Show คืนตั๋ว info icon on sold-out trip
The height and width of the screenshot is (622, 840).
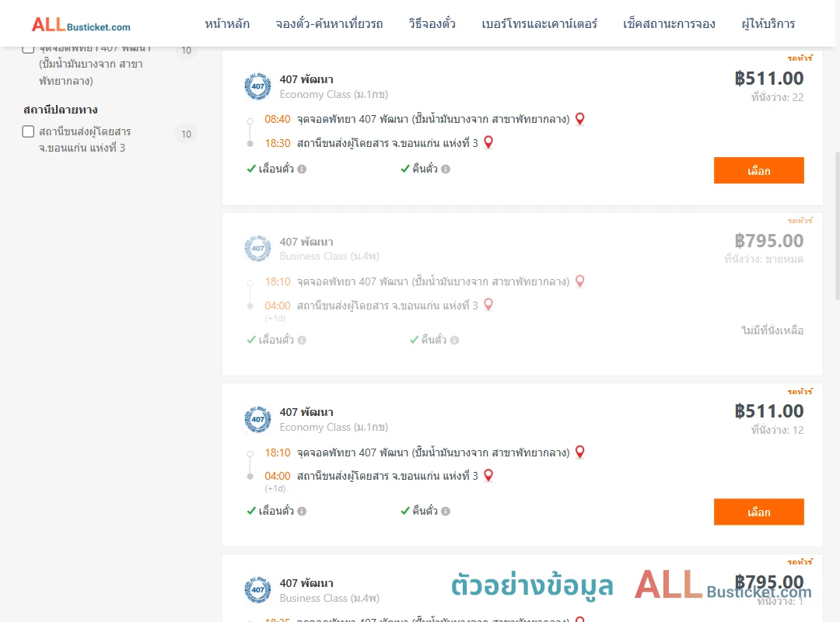pyautogui.click(x=454, y=341)
